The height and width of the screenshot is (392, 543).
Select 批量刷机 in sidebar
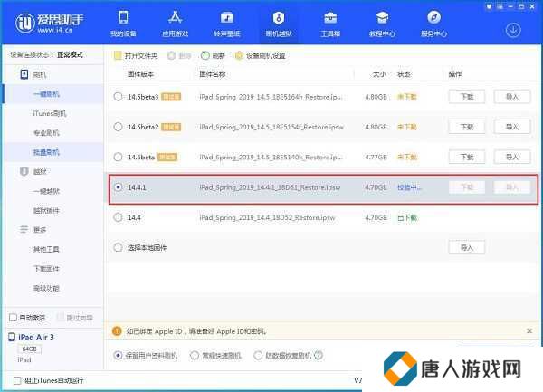click(46, 152)
